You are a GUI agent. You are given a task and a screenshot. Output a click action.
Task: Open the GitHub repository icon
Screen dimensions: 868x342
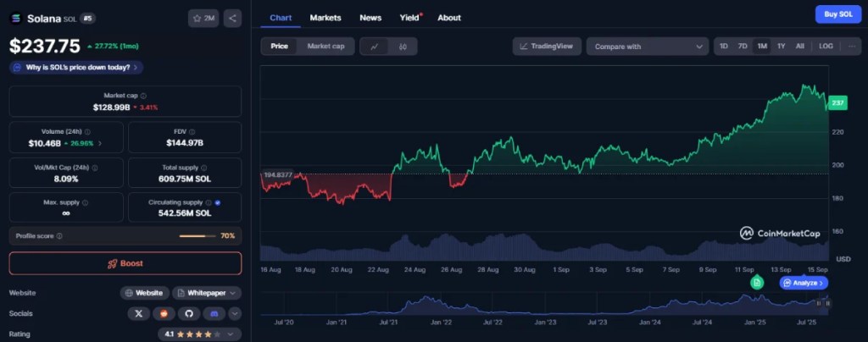click(190, 313)
